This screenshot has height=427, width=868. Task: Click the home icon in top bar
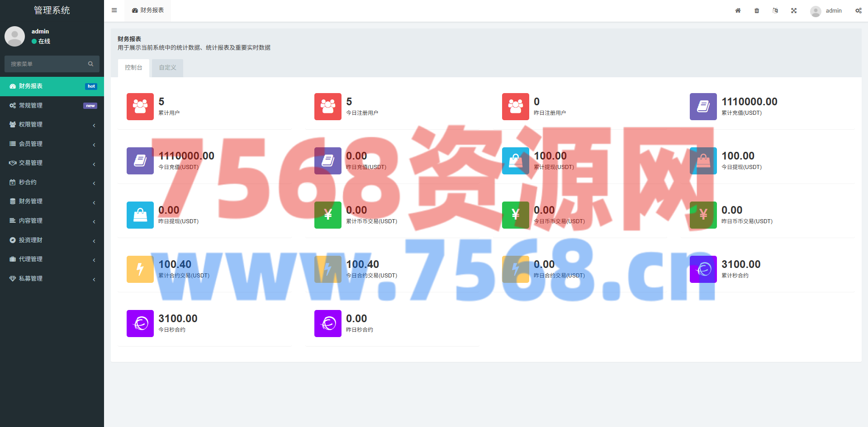click(738, 10)
